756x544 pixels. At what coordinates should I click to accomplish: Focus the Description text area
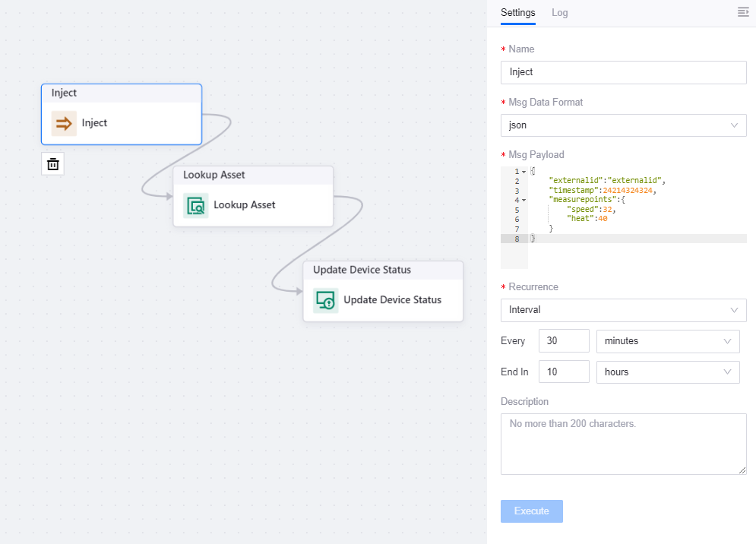coord(623,444)
